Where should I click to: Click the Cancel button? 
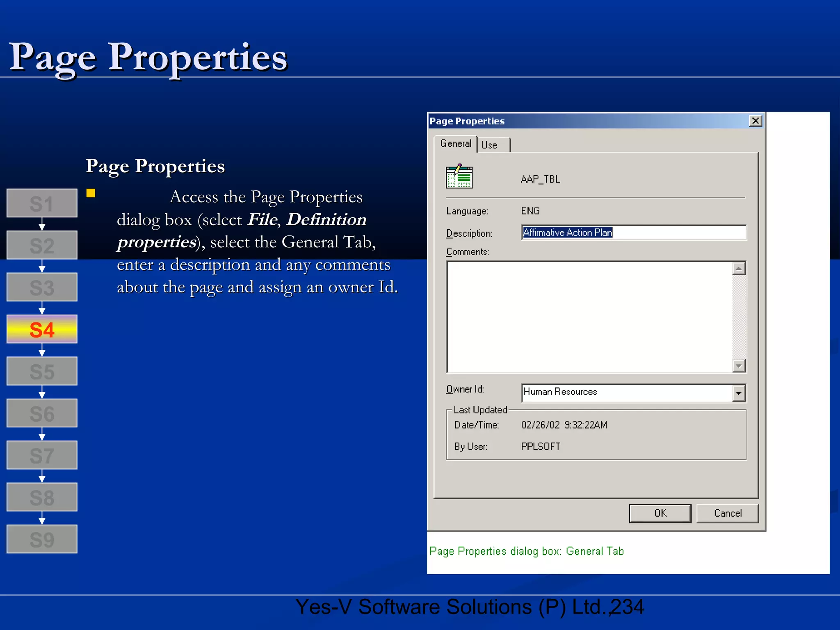pos(728,513)
